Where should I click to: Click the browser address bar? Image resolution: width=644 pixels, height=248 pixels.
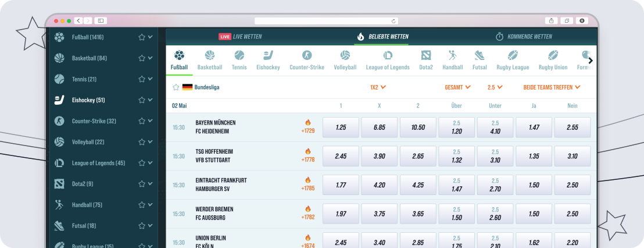click(x=326, y=20)
